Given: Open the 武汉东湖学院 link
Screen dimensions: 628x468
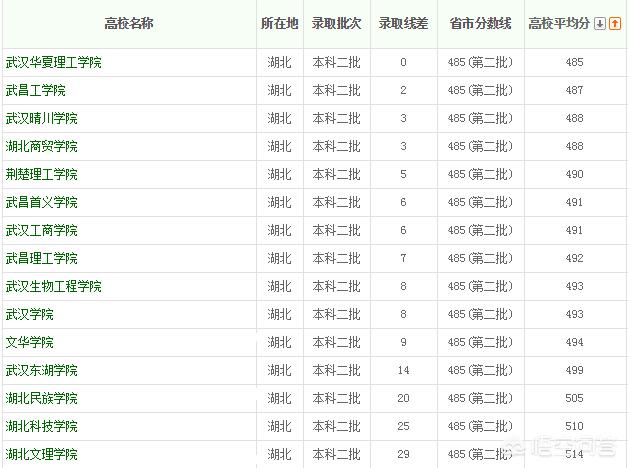Looking at the screenshot, I should pyautogui.click(x=42, y=371).
